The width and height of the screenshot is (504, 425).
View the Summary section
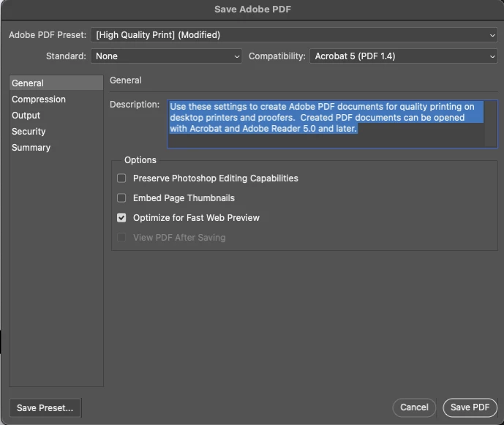(x=56, y=148)
